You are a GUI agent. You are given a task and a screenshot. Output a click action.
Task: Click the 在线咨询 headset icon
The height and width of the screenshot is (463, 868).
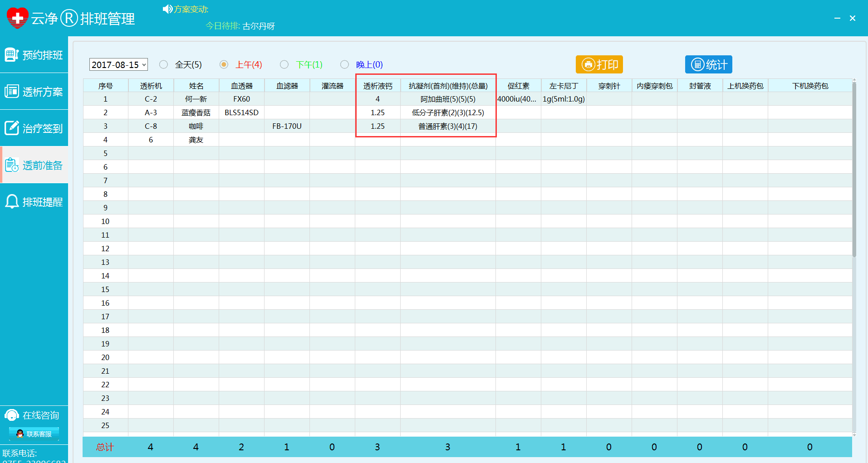click(11, 415)
